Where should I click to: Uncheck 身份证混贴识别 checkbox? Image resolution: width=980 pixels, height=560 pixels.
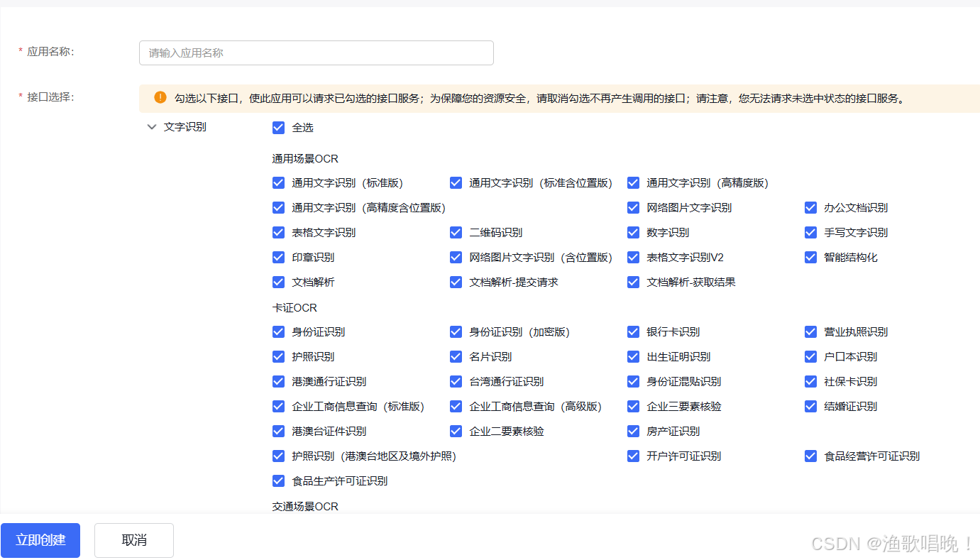tap(633, 381)
